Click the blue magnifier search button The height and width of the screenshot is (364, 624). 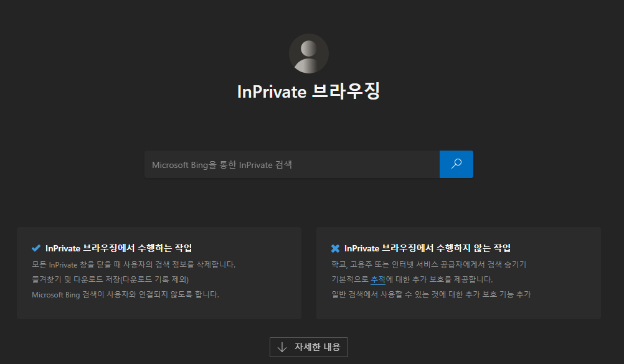456,164
